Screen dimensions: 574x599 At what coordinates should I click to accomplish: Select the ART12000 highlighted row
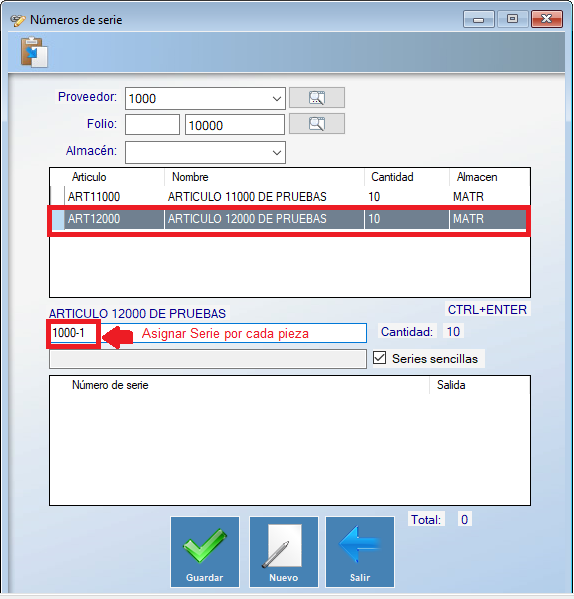click(x=289, y=219)
